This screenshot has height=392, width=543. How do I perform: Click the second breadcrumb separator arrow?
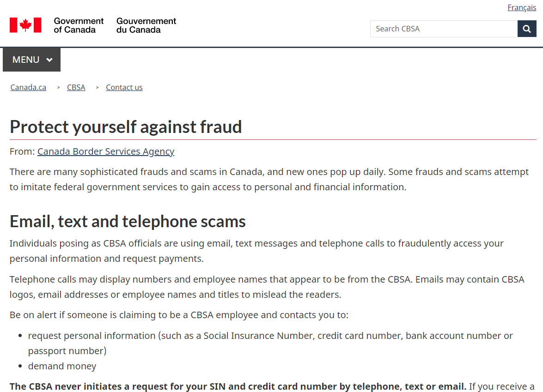point(98,88)
